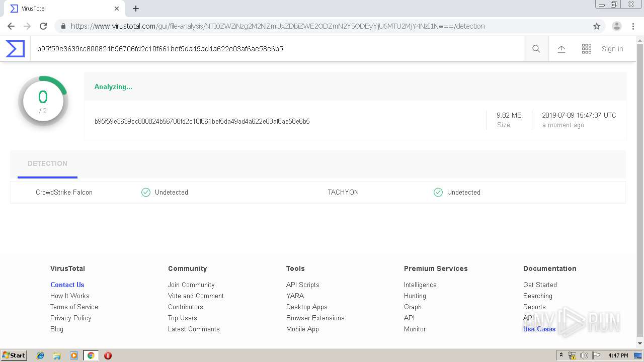Open the Use Cases link
The width and height of the screenshot is (644, 362).
click(539, 329)
